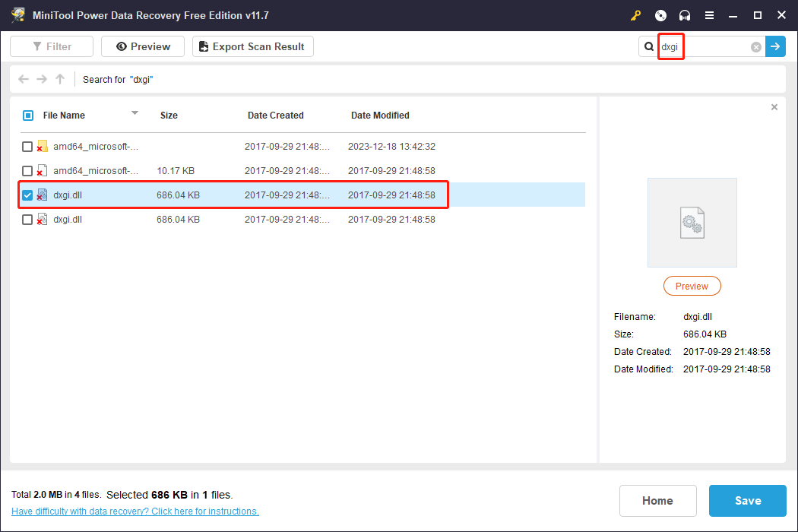Click the headphones support icon
Viewport: 798px width, 532px height.
[685, 15]
